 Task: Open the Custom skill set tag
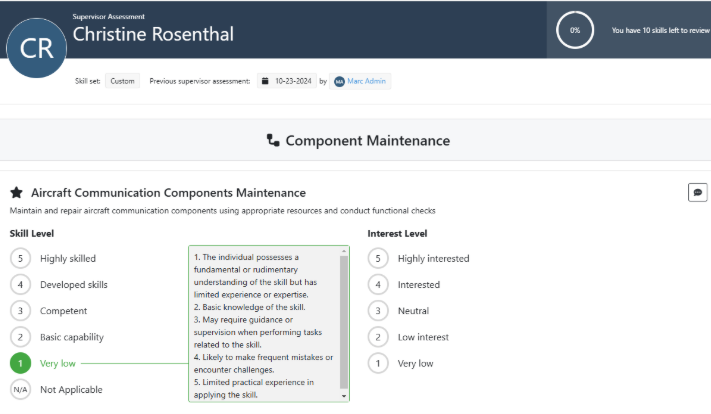pos(122,81)
